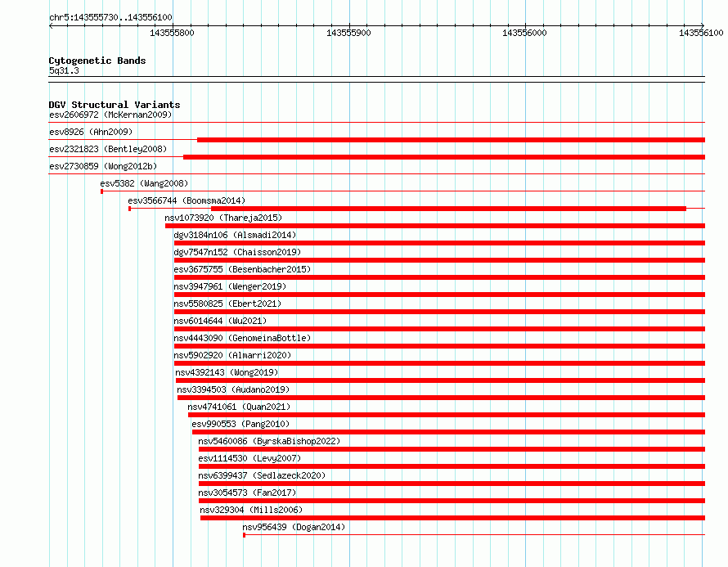Click the 143555900 ruler coordinate
This screenshot has height=567, width=728.
(x=348, y=33)
